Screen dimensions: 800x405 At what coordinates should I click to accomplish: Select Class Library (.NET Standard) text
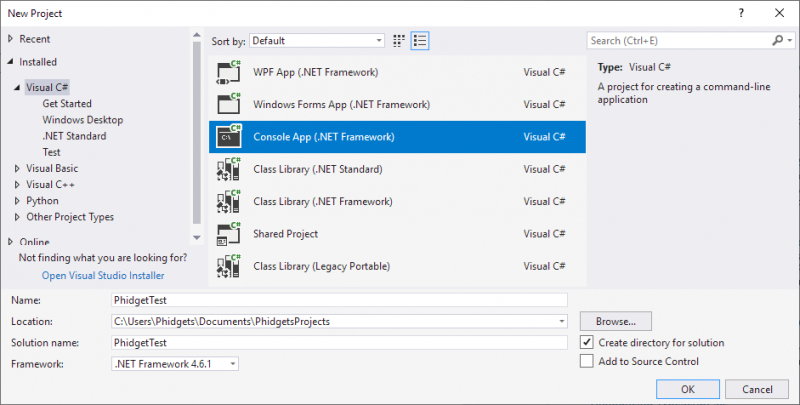click(318, 169)
